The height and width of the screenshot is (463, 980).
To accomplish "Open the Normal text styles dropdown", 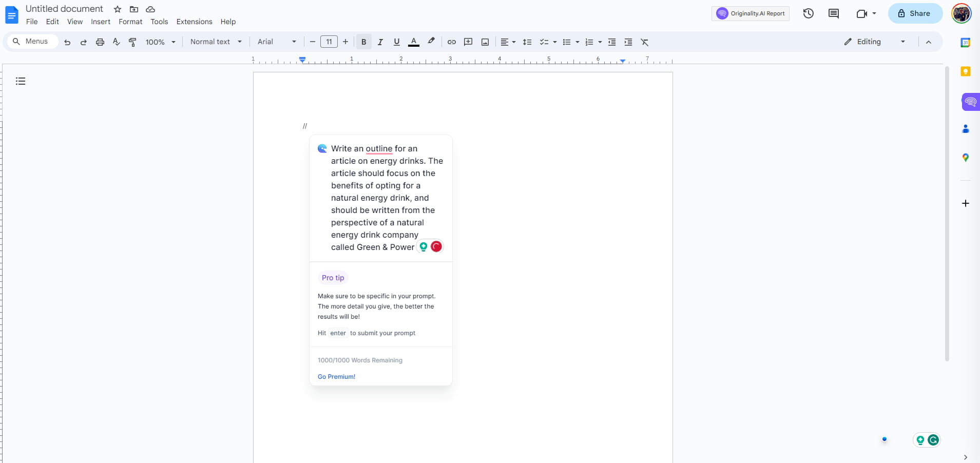I will 215,42.
